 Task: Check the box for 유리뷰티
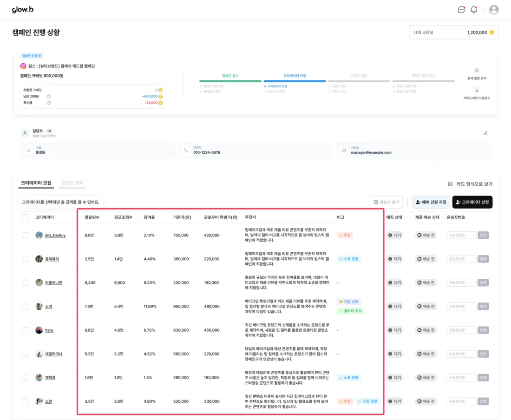pos(25,259)
